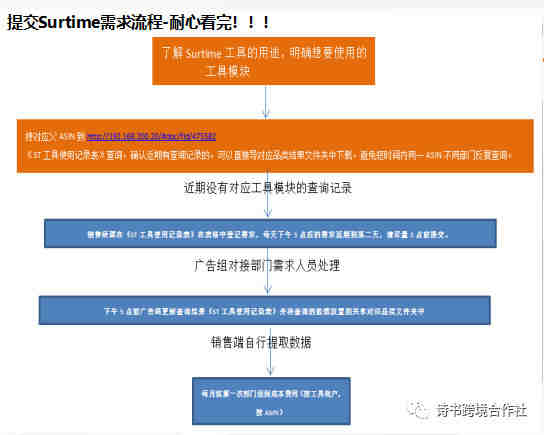Click the watermark text beside the WeChat logo
This screenshot has height=435, width=544.
482,411
